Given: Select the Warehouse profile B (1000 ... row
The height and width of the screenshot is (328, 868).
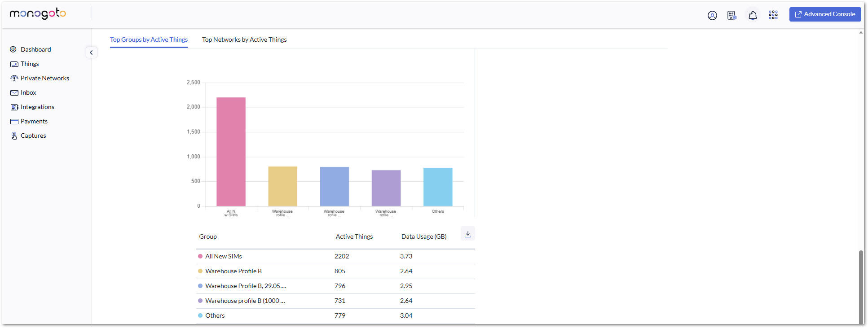Looking at the screenshot, I should pyautogui.click(x=245, y=301).
